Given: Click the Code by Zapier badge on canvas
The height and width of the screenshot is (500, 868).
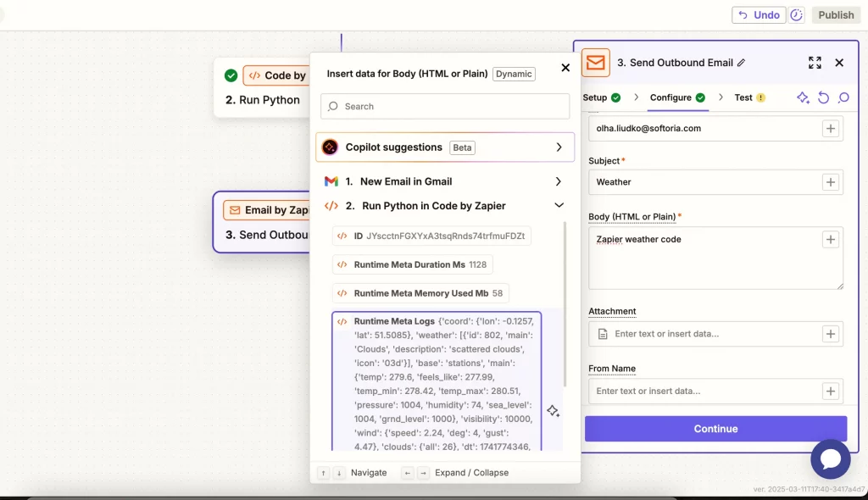Looking at the screenshot, I should click(276, 75).
